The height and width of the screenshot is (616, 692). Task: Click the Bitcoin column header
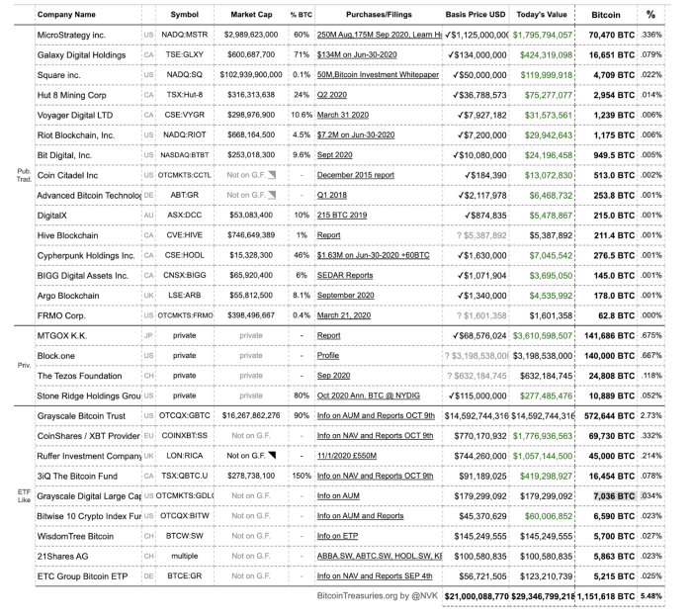pyautogui.click(x=605, y=15)
